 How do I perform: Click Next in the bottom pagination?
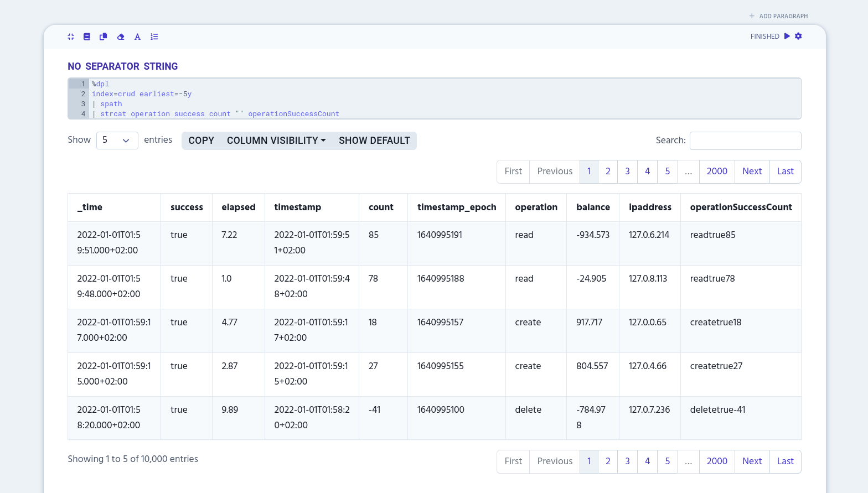pyautogui.click(x=752, y=461)
